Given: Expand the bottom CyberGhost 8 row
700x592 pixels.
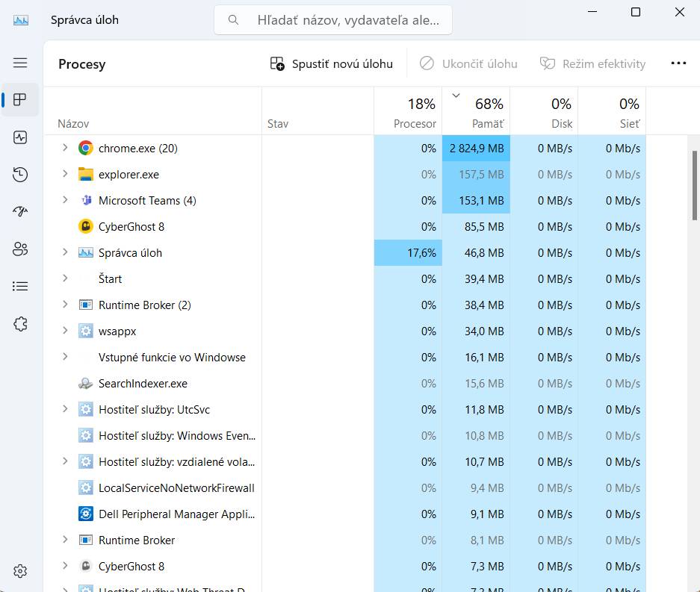Looking at the screenshot, I should (x=65, y=566).
